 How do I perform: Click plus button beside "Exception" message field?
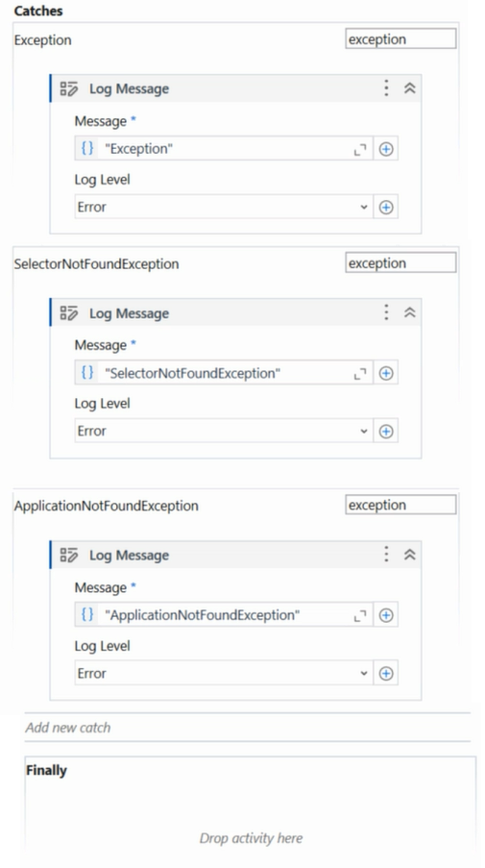point(386,149)
